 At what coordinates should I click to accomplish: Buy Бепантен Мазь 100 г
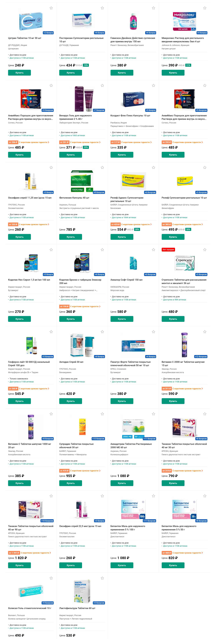click(x=122, y=565)
